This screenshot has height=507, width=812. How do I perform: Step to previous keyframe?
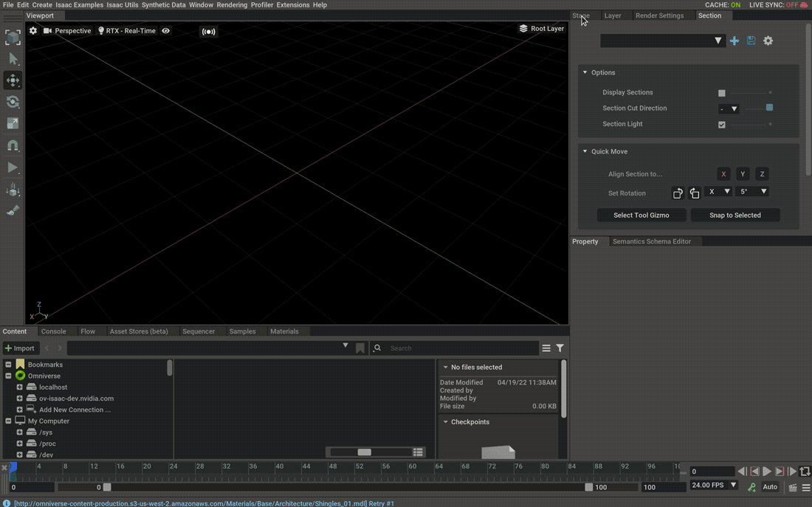pos(754,472)
